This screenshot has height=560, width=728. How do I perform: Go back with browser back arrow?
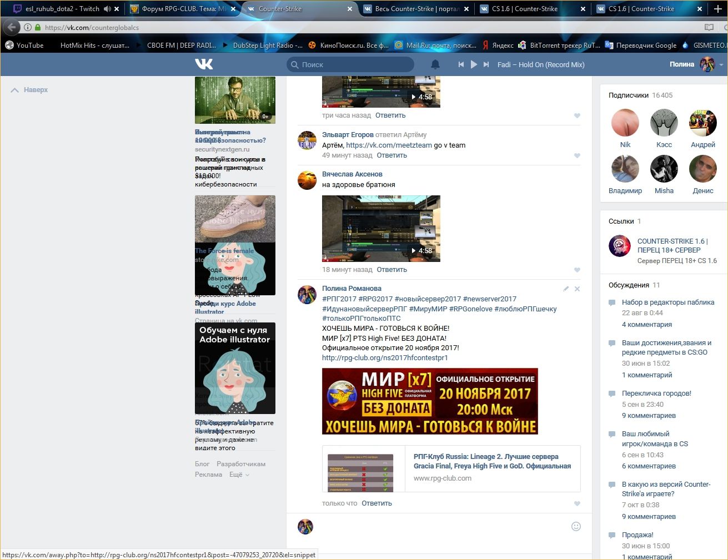(12, 27)
